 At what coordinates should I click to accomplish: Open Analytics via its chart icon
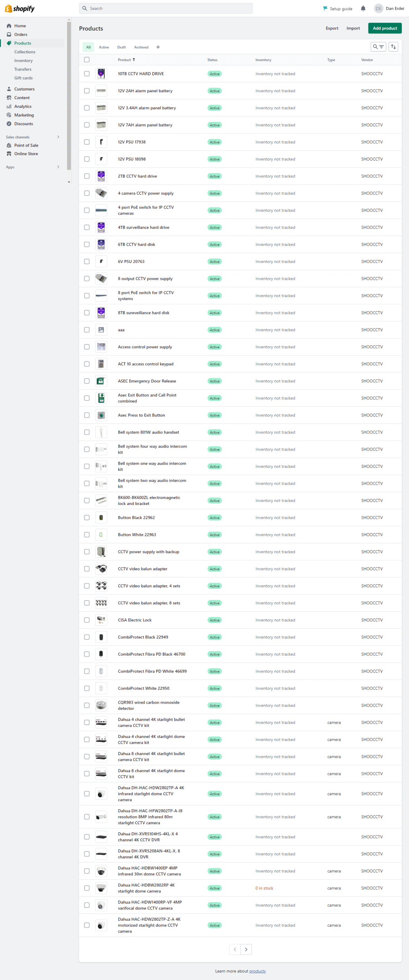(9, 106)
